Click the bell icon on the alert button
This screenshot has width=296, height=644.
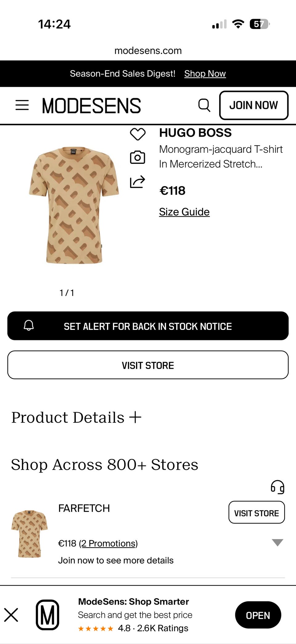point(29,326)
